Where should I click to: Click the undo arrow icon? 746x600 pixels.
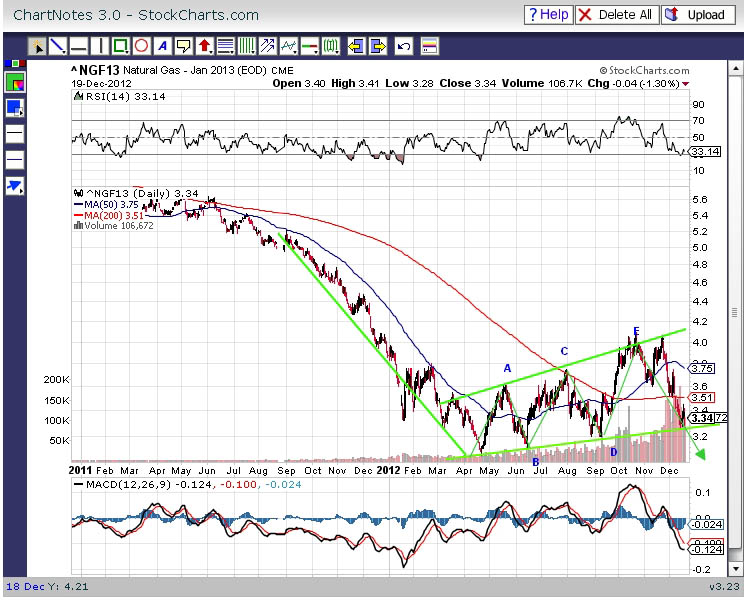tap(404, 46)
